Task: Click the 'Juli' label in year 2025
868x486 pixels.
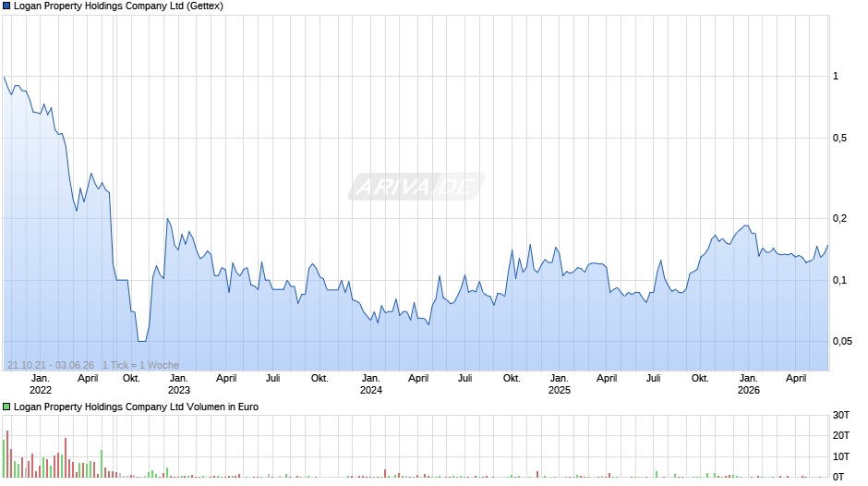Action: point(653,379)
